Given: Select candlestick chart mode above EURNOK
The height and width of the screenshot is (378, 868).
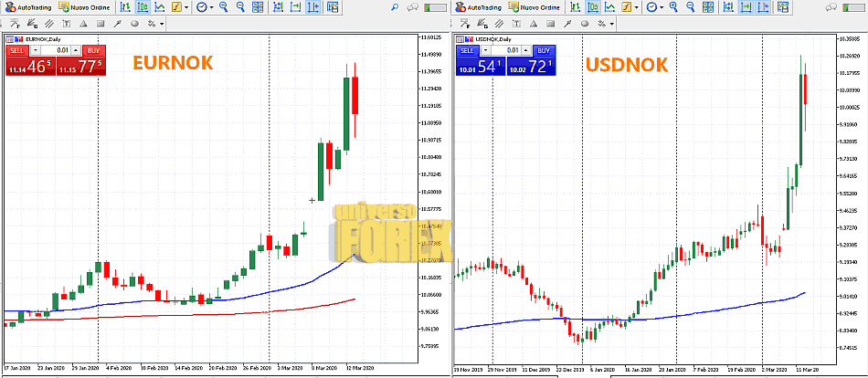Looking at the screenshot, I should click(141, 6).
